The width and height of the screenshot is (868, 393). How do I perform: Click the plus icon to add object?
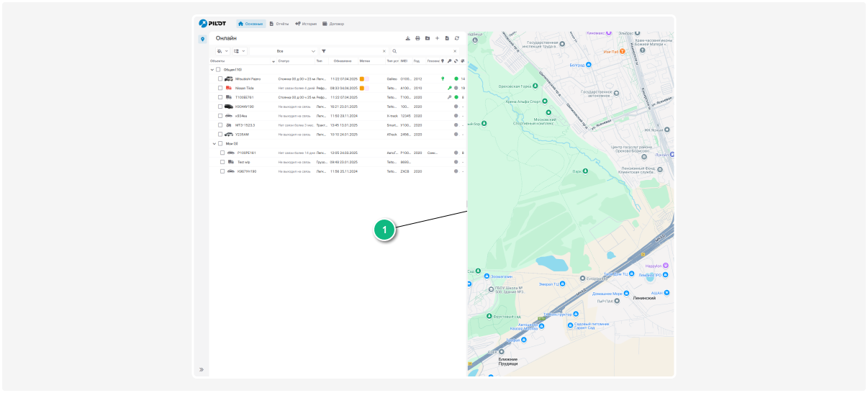click(x=437, y=38)
